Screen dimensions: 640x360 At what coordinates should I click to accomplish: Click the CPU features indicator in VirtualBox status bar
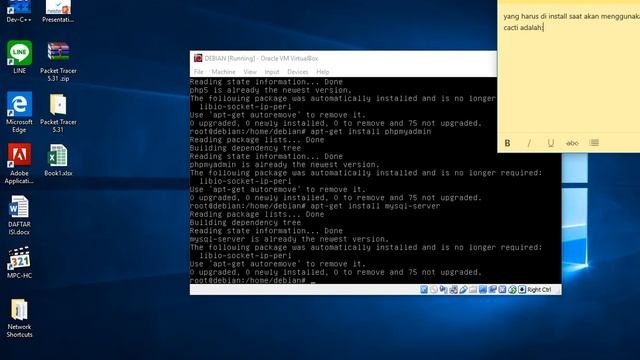click(x=502, y=289)
